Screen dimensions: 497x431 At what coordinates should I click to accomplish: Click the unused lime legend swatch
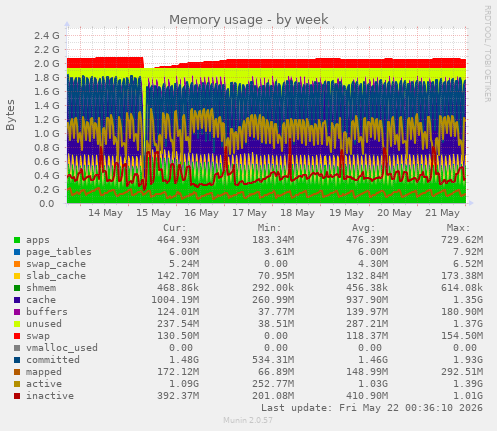pyautogui.click(x=17, y=324)
